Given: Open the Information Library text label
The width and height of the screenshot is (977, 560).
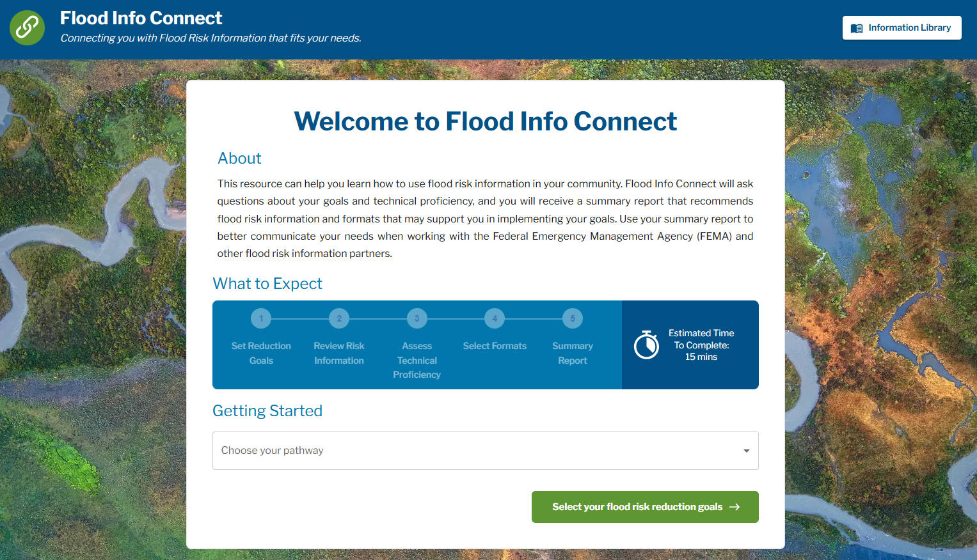Looking at the screenshot, I should [x=909, y=28].
